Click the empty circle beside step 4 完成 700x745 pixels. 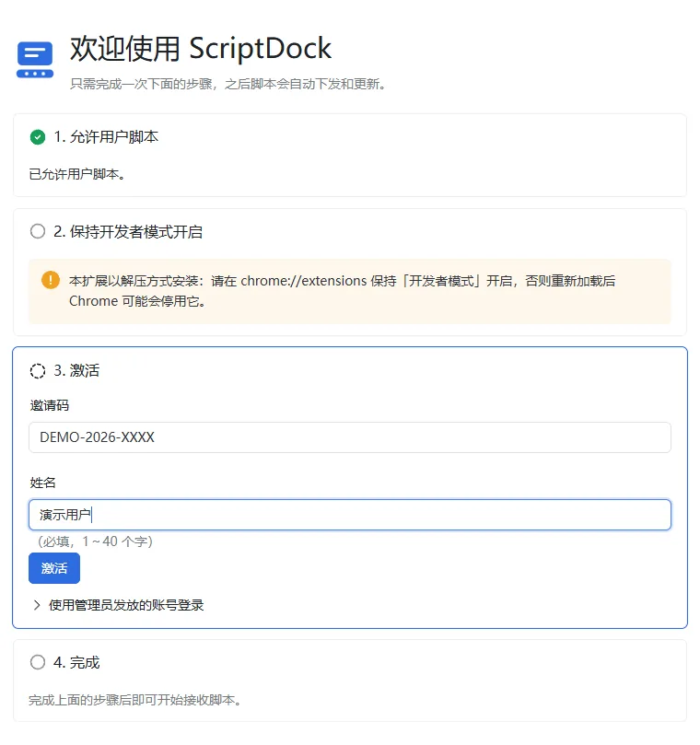38,662
